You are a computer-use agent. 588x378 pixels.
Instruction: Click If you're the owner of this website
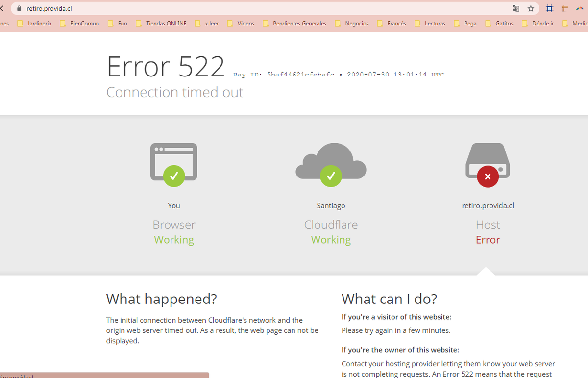pyautogui.click(x=400, y=350)
